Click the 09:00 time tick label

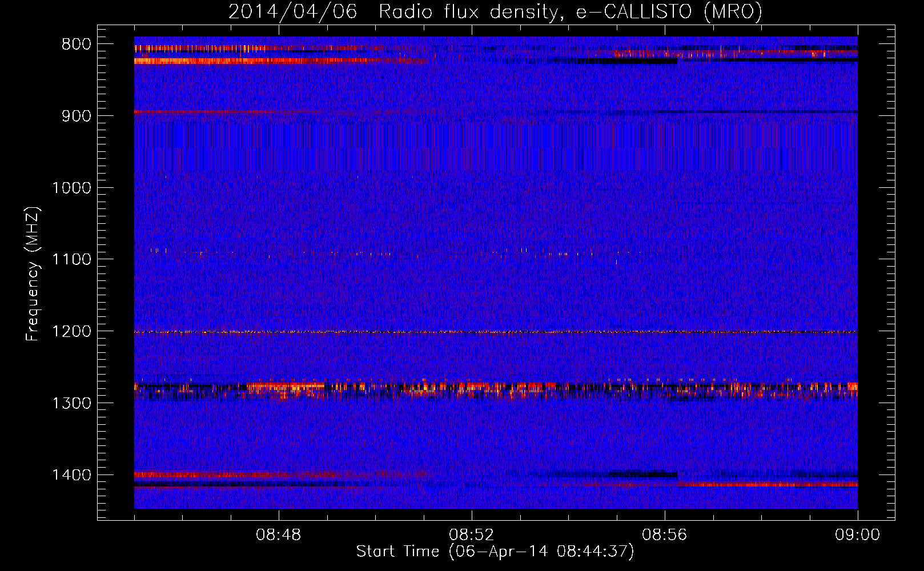858,535
